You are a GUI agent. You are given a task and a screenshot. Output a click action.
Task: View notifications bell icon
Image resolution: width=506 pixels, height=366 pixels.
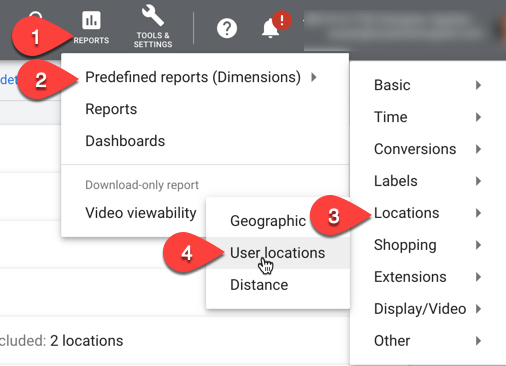[270, 29]
